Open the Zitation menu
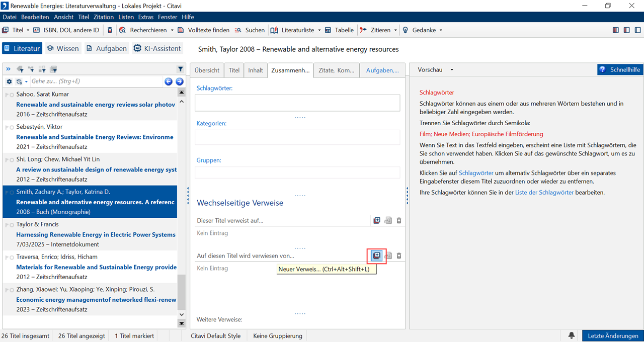 tap(104, 17)
